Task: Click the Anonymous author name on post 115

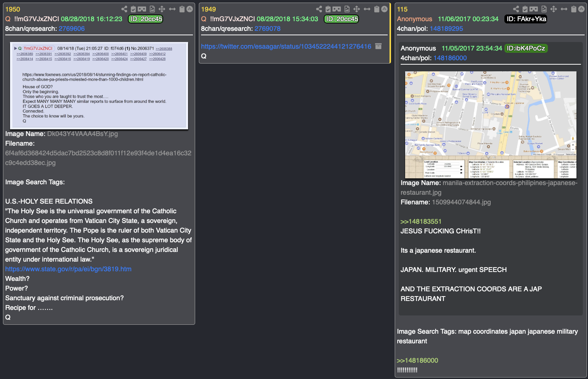Action: [x=414, y=19]
